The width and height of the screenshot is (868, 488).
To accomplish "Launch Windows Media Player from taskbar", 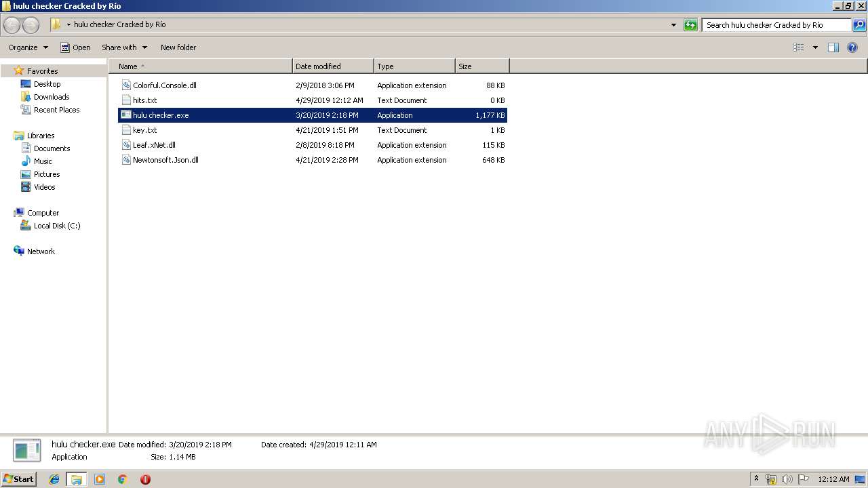I will pyautogui.click(x=100, y=479).
